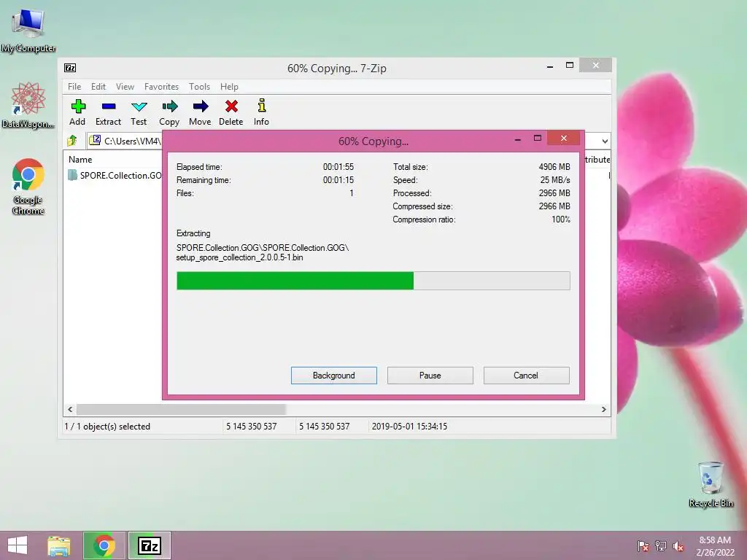Viewport: 747px width, 560px height.
Task: Open the Windows Start button
Action: [x=18, y=545]
